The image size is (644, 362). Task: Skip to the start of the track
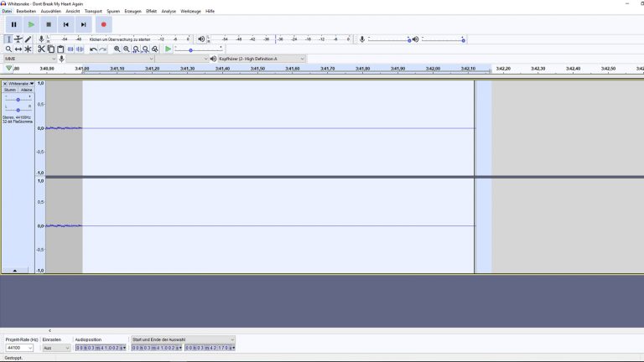pos(66,24)
